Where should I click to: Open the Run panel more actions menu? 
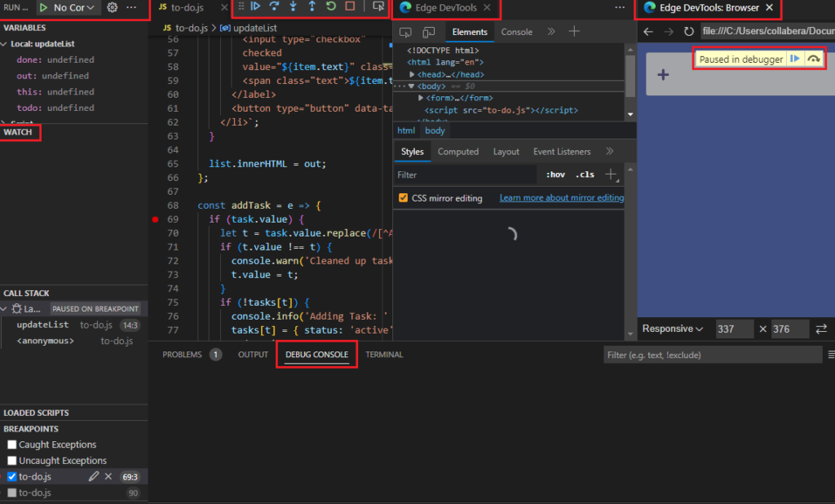131,7
